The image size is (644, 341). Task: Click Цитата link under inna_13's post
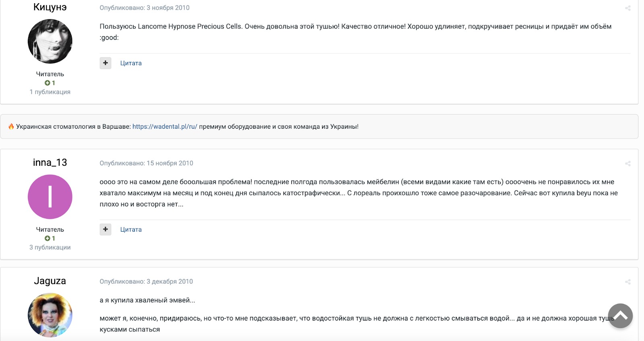coord(131,230)
